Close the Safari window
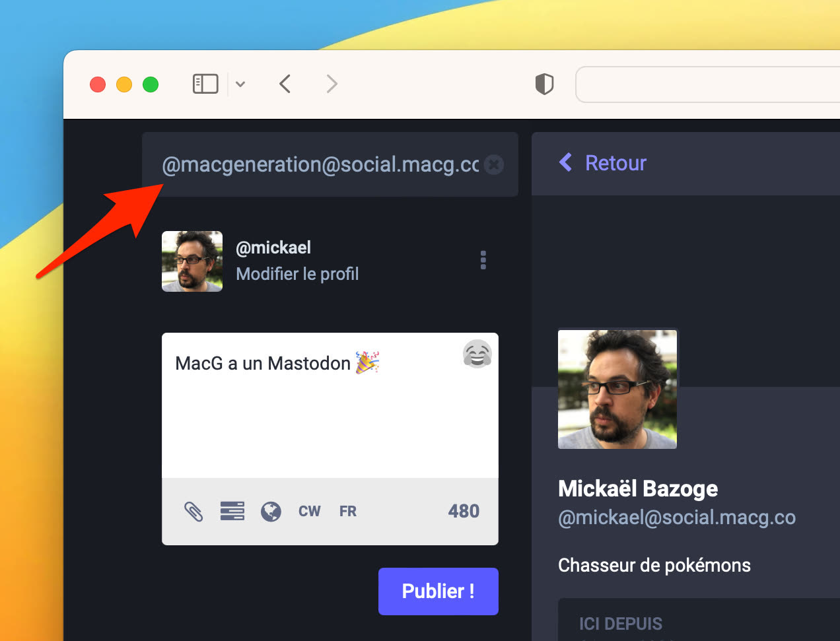Screen dimensions: 840x641 pyautogui.click(x=98, y=84)
